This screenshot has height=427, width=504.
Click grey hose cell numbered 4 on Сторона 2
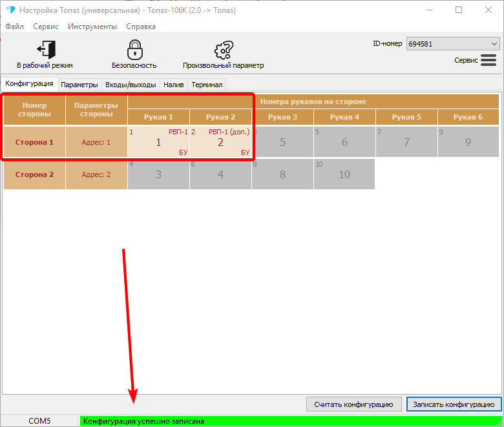pyautogui.click(x=220, y=174)
